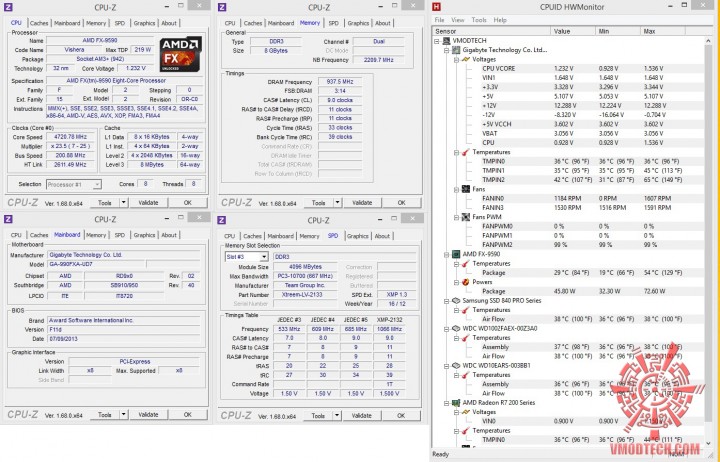Open the Slot #3 memory slot dropdown

tap(264, 257)
